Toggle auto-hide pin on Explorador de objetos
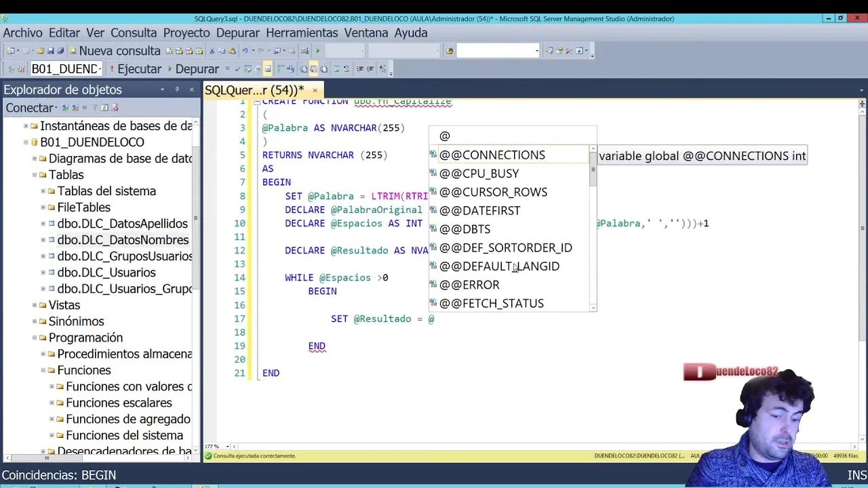Viewport: 868px width, 488px height. click(x=178, y=89)
